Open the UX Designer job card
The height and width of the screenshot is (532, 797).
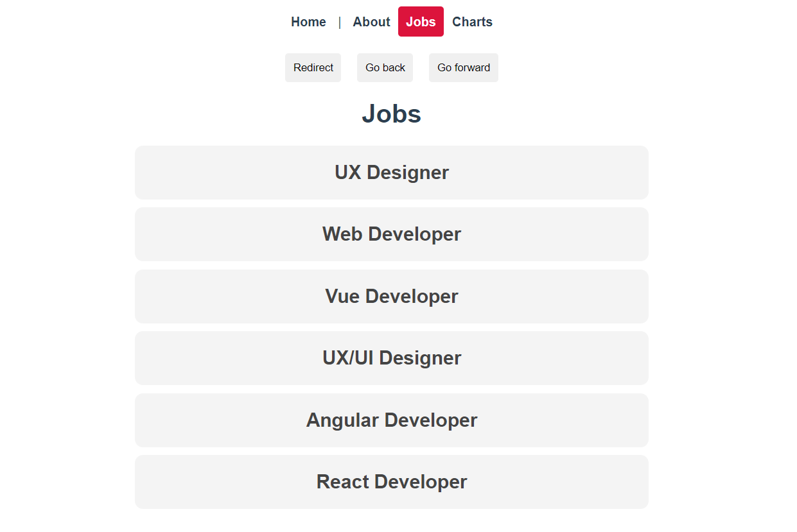tap(392, 173)
